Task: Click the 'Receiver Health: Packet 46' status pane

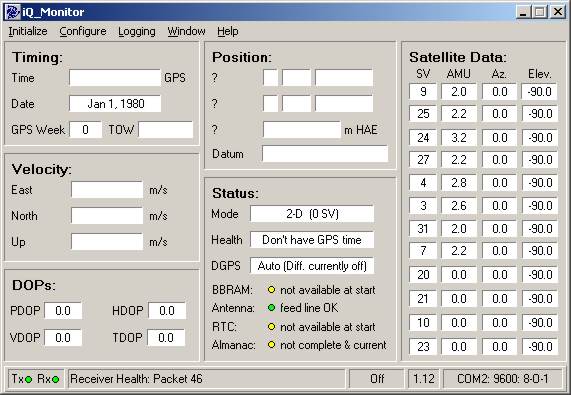Action: [x=206, y=379]
